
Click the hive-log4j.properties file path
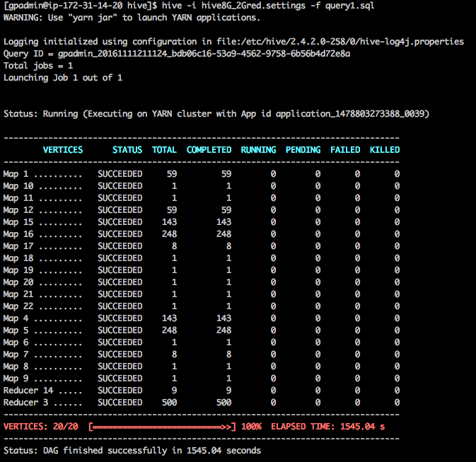pos(340,42)
